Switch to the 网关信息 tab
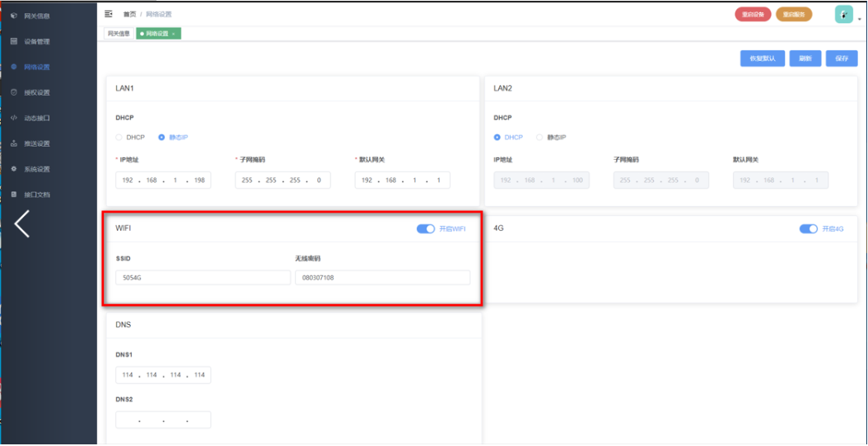The width and height of the screenshot is (868, 446). coord(119,33)
